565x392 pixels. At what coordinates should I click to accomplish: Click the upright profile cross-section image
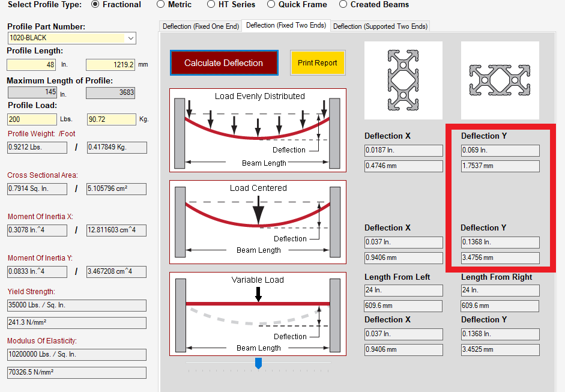pyautogui.click(x=403, y=80)
